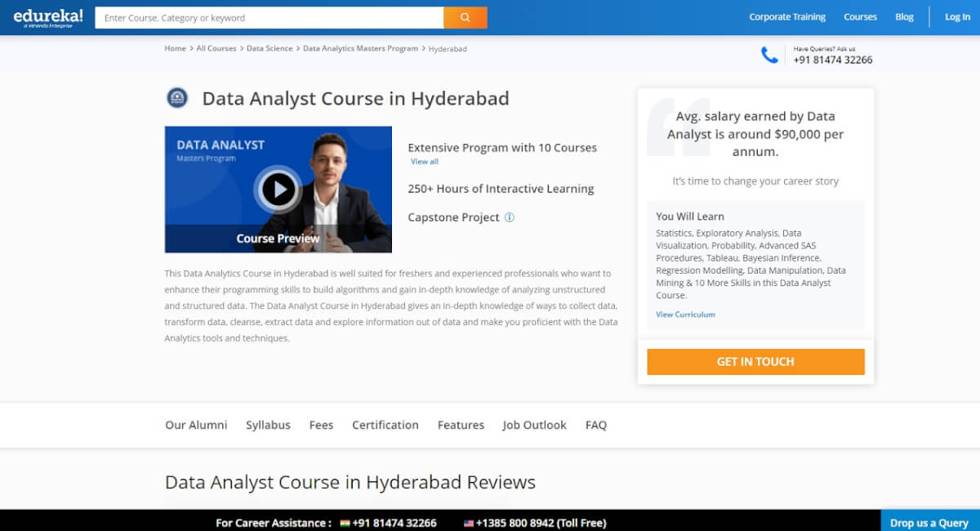
Task: Open Corporate Training from the top bar
Action: pos(787,16)
